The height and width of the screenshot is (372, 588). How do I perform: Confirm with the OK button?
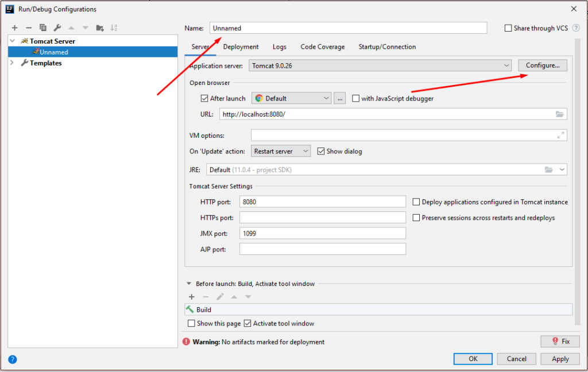pos(473,359)
